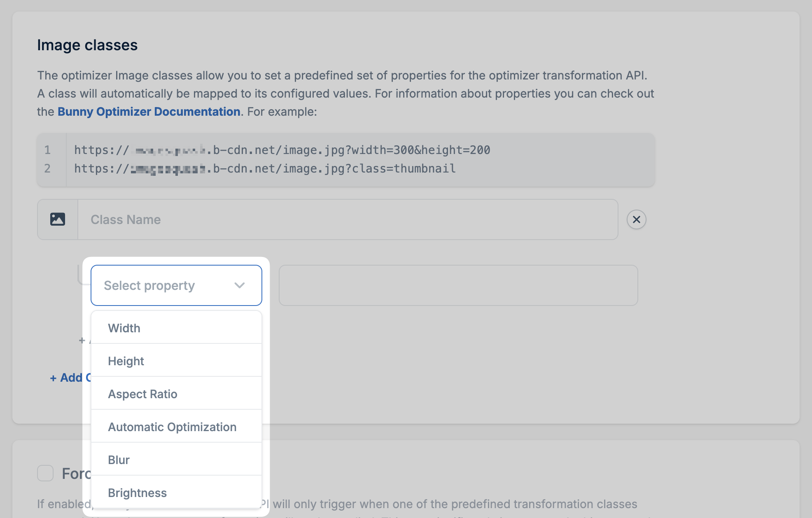
Task: Click the chevron on Select property
Action: (239, 285)
